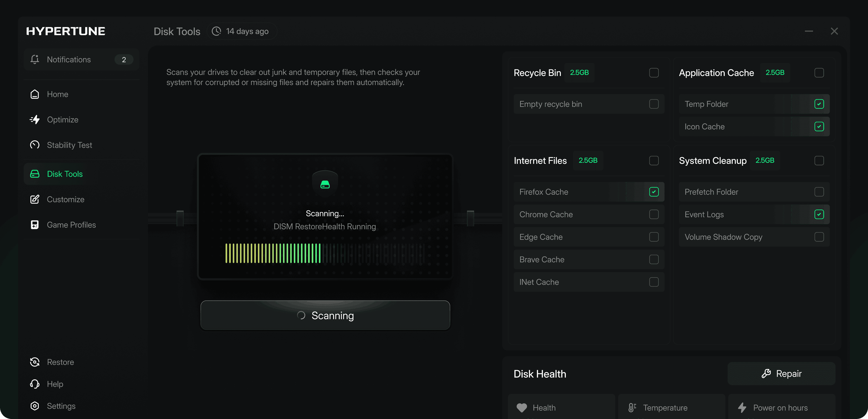Image resolution: width=868 pixels, height=419 pixels.
Task: Open the Stability Test page
Action: click(82, 145)
